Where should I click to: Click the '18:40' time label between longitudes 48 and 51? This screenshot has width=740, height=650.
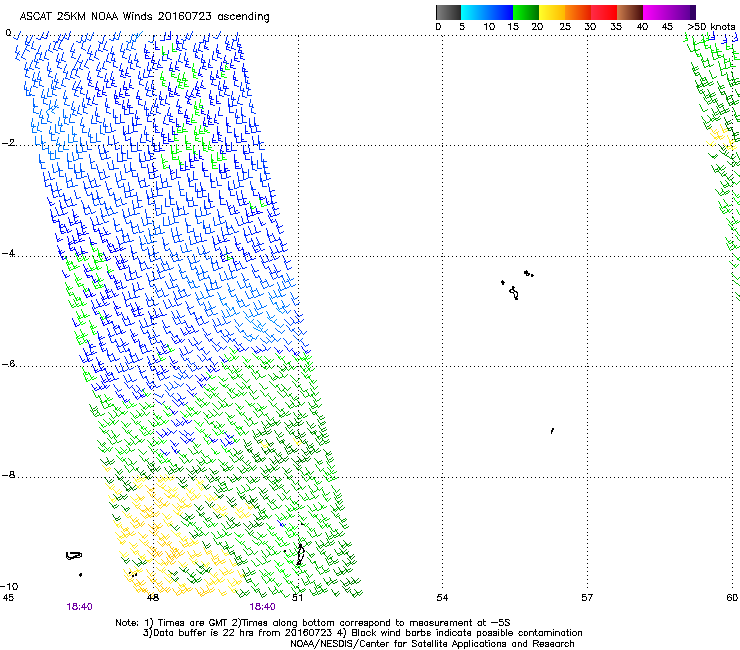pyautogui.click(x=262, y=607)
